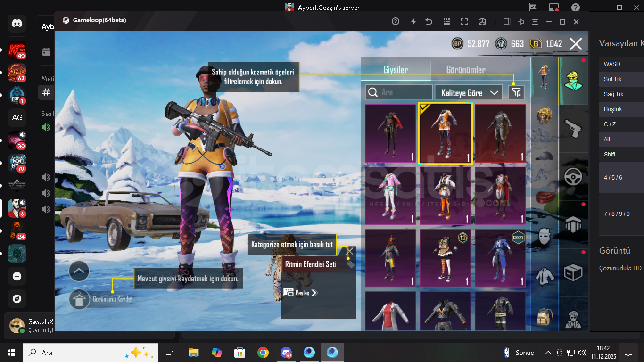Screen dimensions: 644x362
Task: Click the hexagon cube icon in Gameloop toolbar
Action: [x=482, y=21]
